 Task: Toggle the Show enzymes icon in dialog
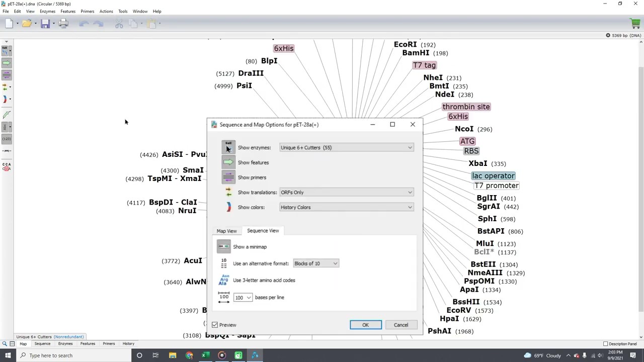(228, 147)
